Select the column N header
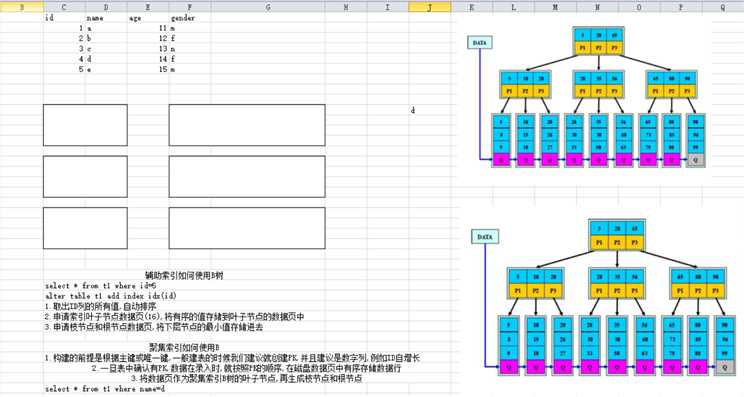744x397 pixels. click(597, 7)
